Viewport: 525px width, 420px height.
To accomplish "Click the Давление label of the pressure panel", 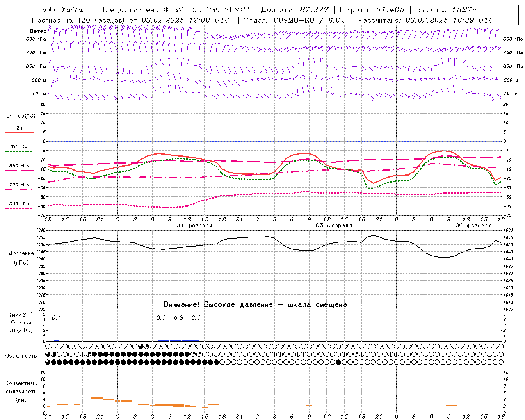I will click(x=21, y=253).
